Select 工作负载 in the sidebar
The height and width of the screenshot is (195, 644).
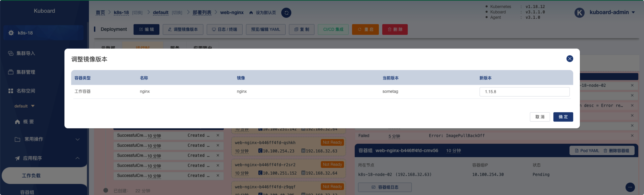tap(31, 176)
